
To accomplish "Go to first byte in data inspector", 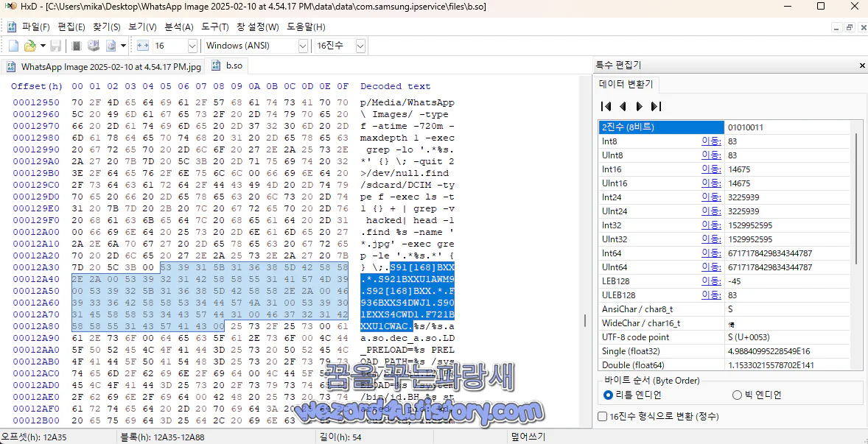I will [606, 106].
